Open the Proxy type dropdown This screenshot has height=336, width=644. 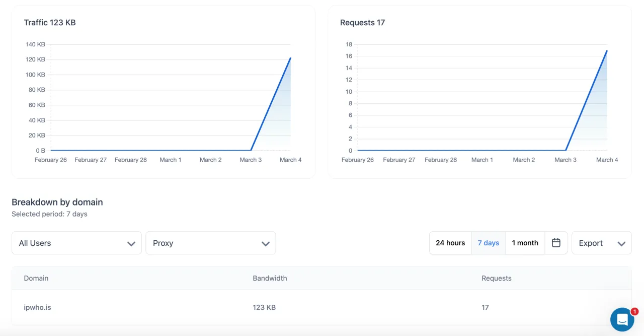point(210,243)
